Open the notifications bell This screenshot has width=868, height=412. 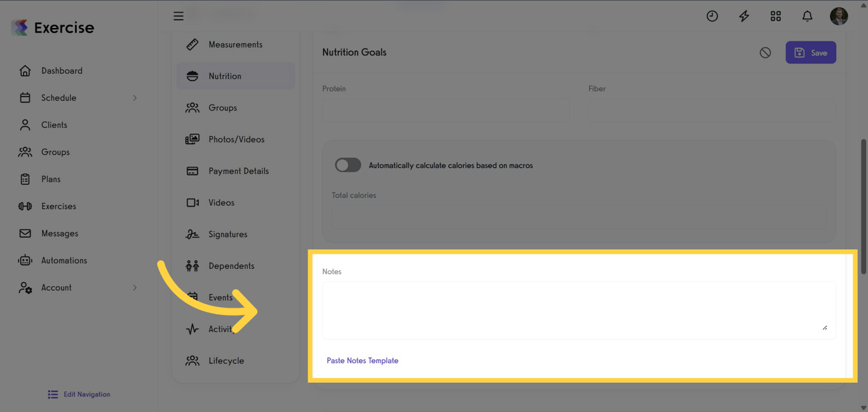(x=807, y=16)
